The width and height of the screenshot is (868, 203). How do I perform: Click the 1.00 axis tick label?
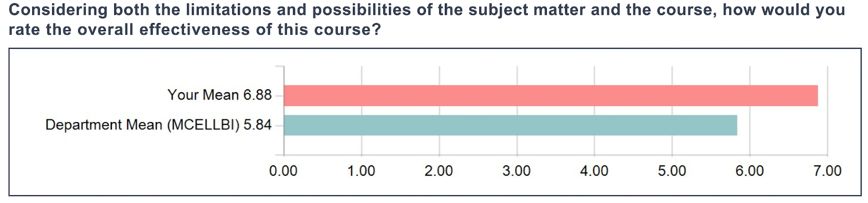point(361,171)
